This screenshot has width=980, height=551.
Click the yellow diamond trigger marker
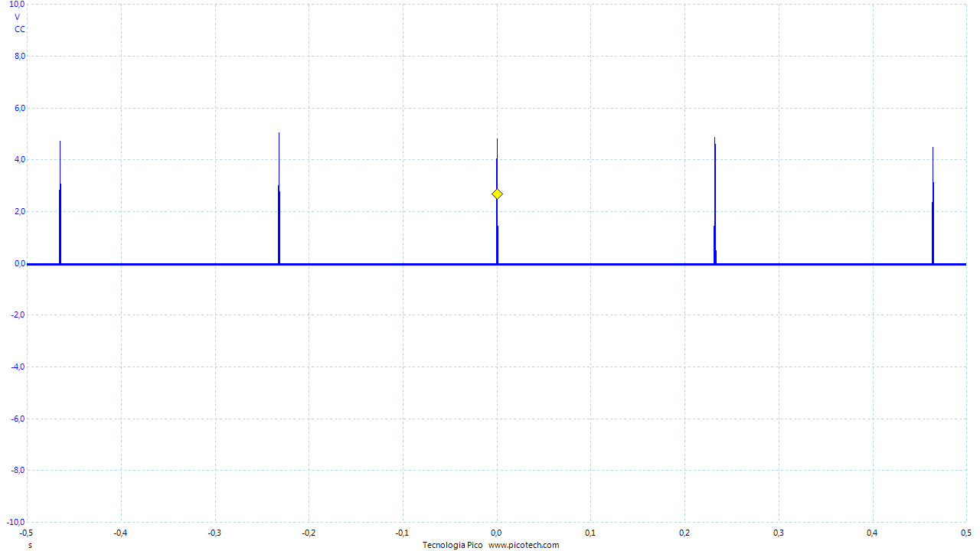pos(497,194)
